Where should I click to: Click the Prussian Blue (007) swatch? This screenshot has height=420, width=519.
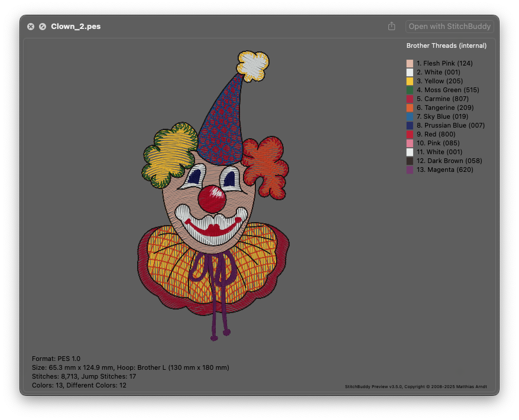pyautogui.click(x=410, y=125)
